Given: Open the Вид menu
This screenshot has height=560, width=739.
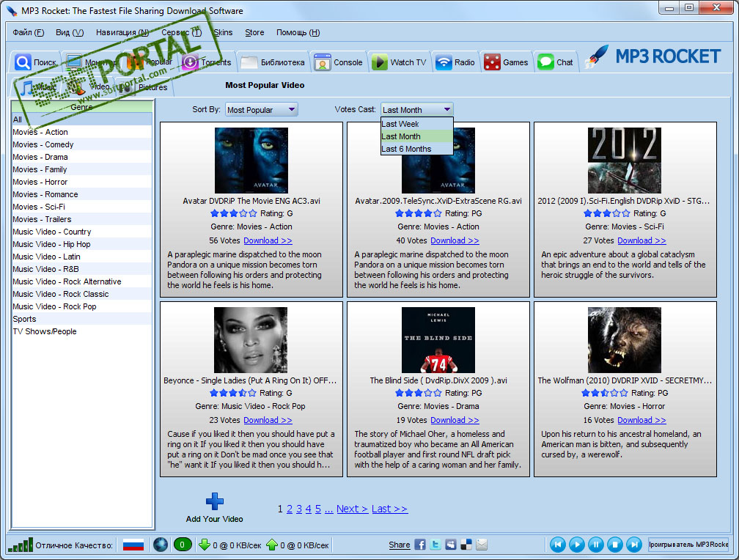Looking at the screenshot, I should (x=70, y=32).
